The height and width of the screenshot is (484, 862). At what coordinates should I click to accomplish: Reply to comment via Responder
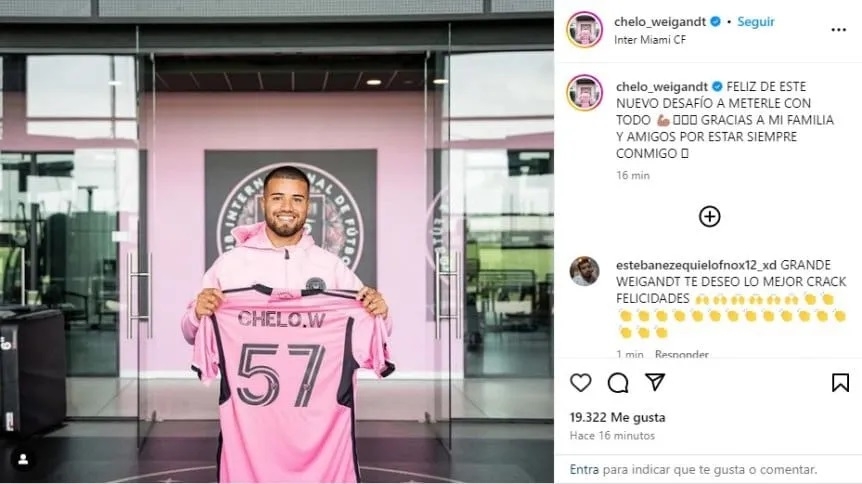pos(682,354)
